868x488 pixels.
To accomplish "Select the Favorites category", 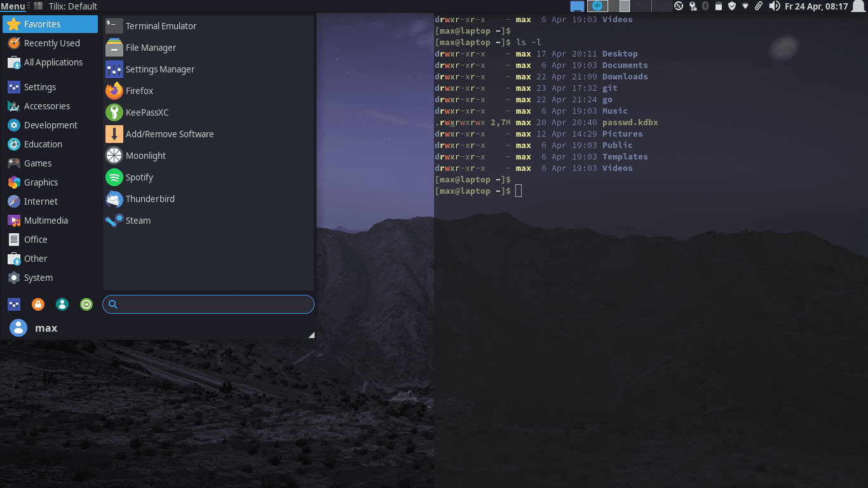I will click(50, 24).
